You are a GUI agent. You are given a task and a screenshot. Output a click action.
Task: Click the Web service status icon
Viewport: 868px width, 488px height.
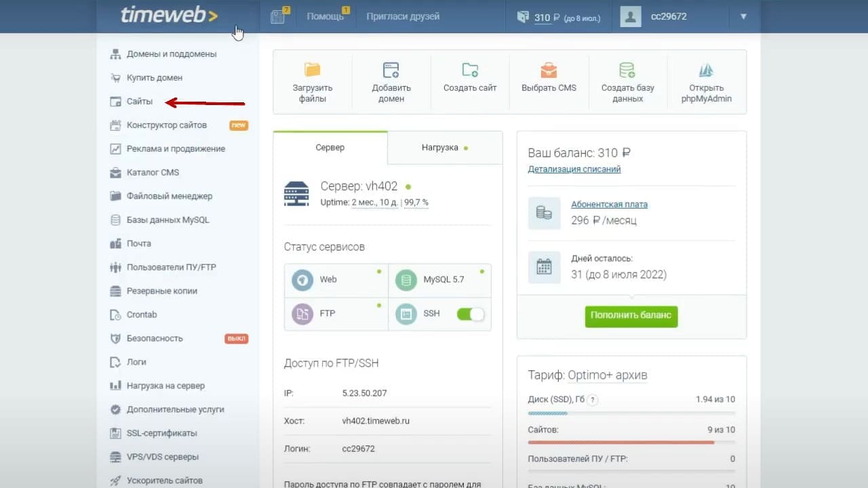click(x=302, y=280)
